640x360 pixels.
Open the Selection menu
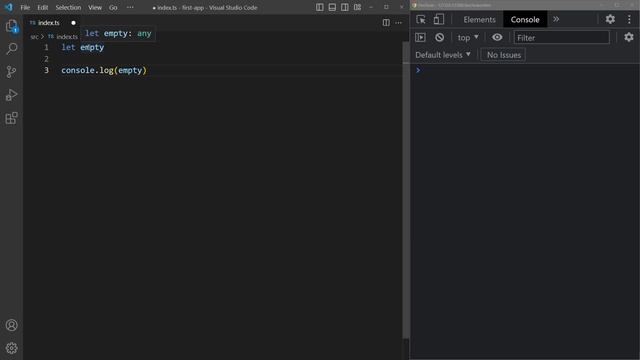click(x=68, y=7)
